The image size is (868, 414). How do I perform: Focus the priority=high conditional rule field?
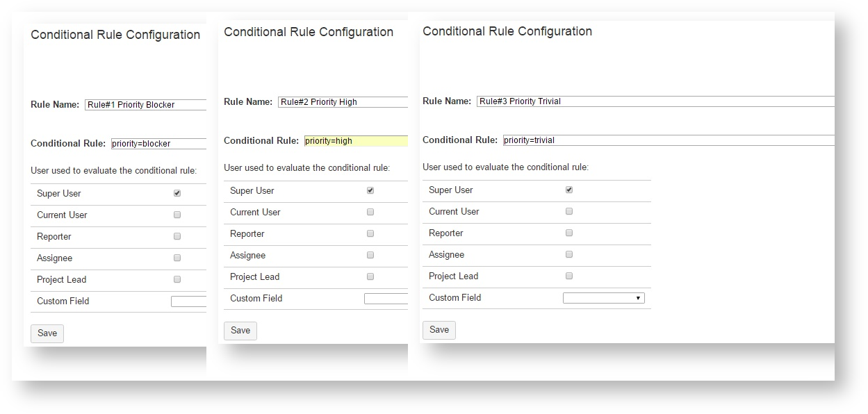tap(356, 141)
